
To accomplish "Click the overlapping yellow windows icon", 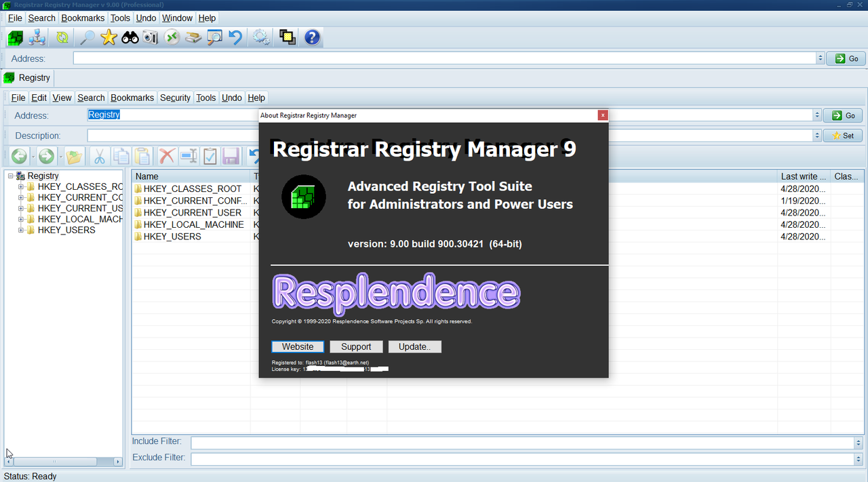I will point(288,38).
